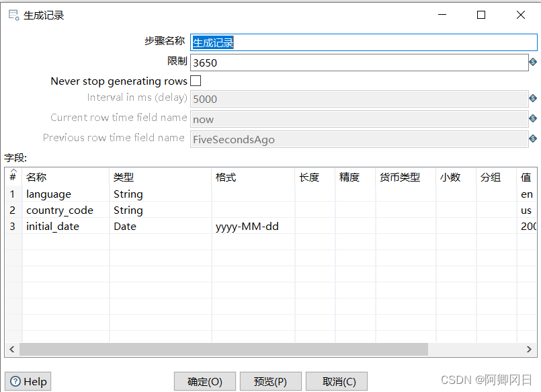Click the horizontal scrollbar thumb in fields table

[x=223, y=350]
